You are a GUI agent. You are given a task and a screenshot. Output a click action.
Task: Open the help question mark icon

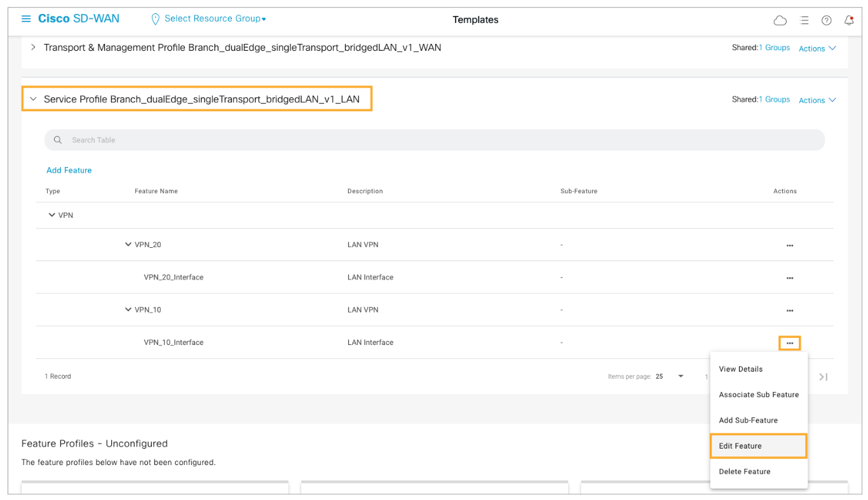pyautogui.click(x=826, y=20)
